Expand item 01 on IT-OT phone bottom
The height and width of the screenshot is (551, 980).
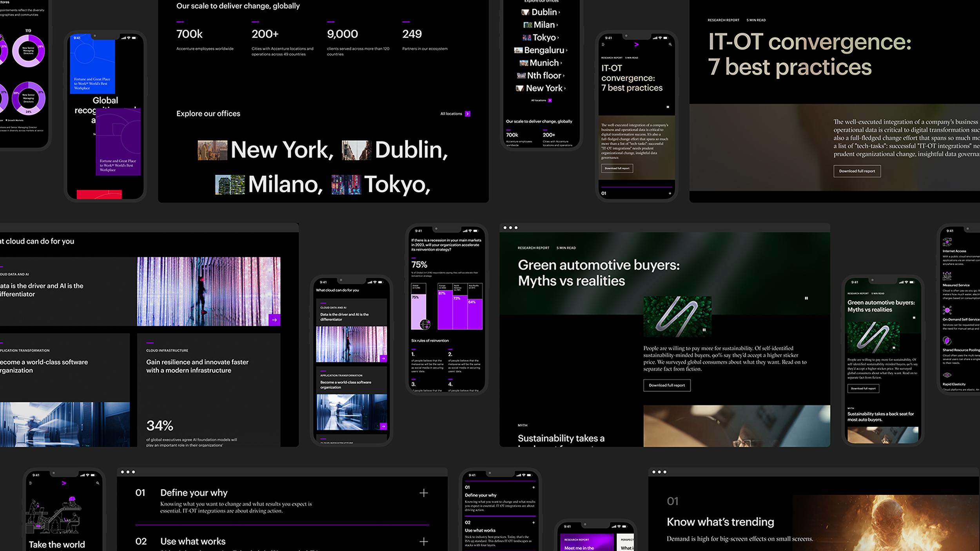(x=670, y=193)
